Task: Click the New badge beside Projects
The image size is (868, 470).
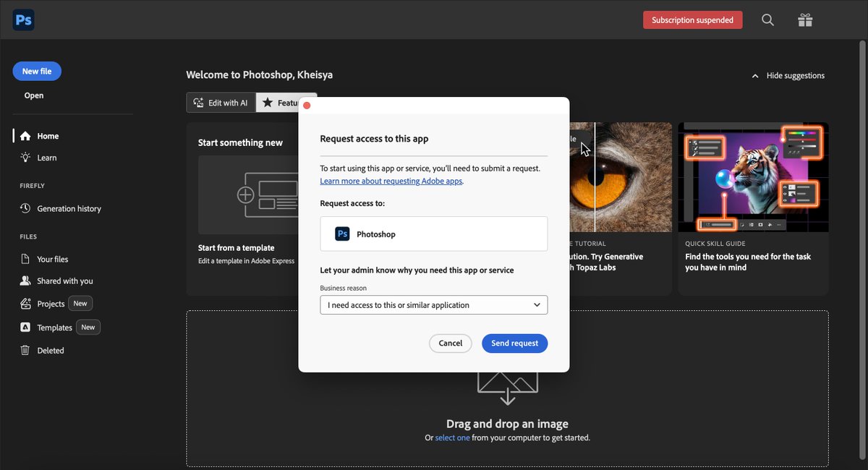Action: click(x=80, y=304)
